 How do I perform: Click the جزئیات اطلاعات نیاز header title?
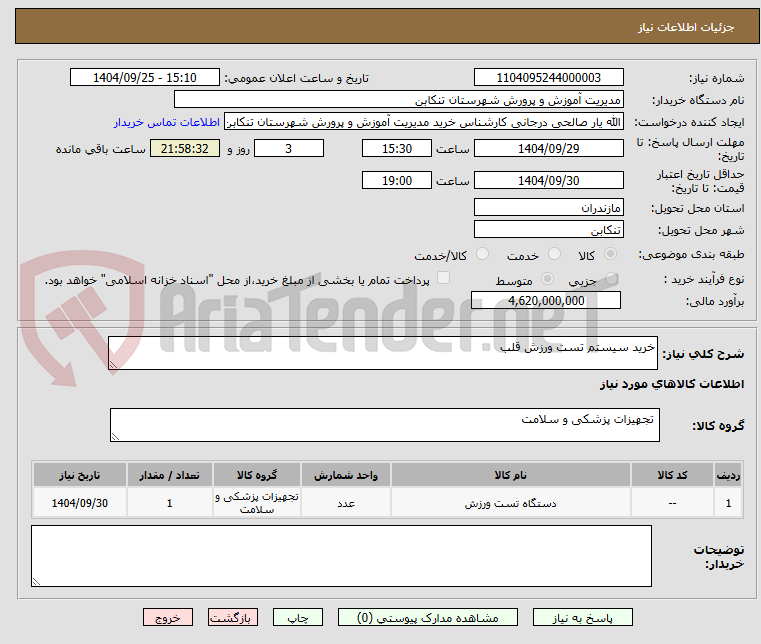(x=686, y=27)
